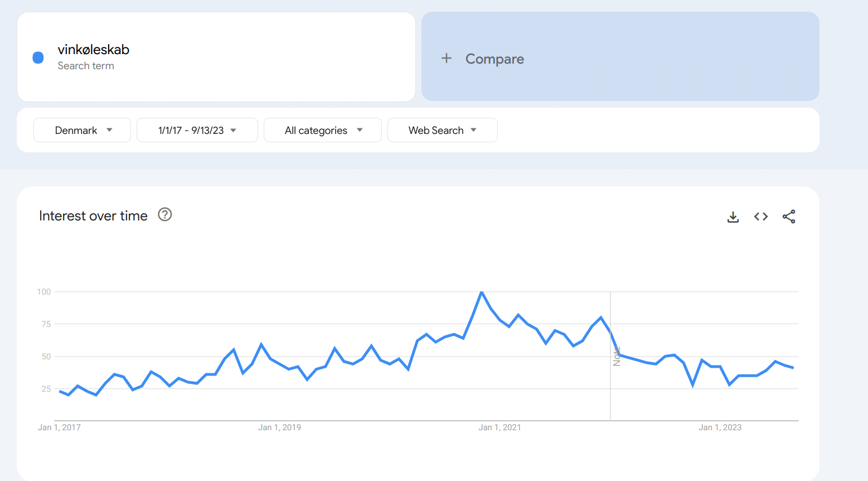
Task: Click the Jan 1, 2019 axis label
Action: click(279, 427)
